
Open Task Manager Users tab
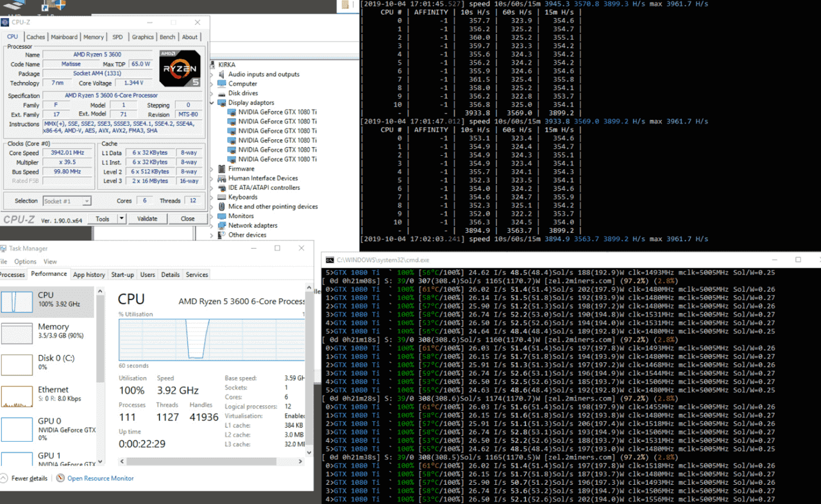pyautogui.click(x=148, y=274)
